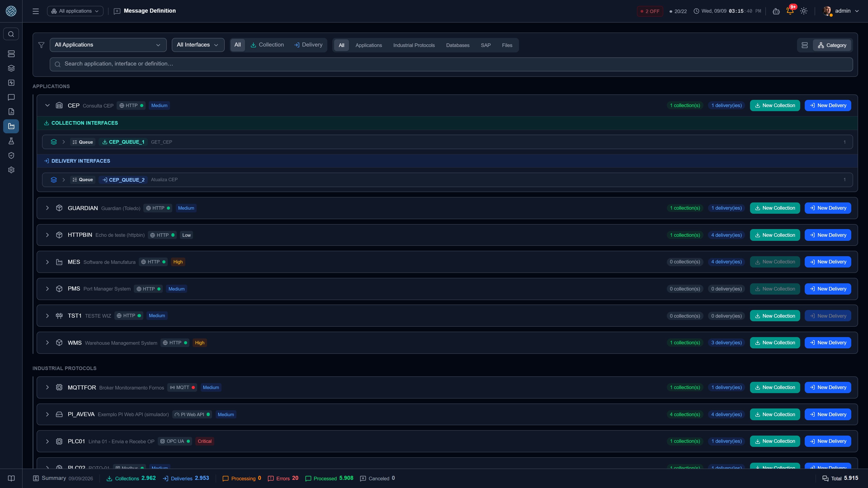Click New Collection for HTTPBIN
The image size is (868, 488).
click(775, 235)
